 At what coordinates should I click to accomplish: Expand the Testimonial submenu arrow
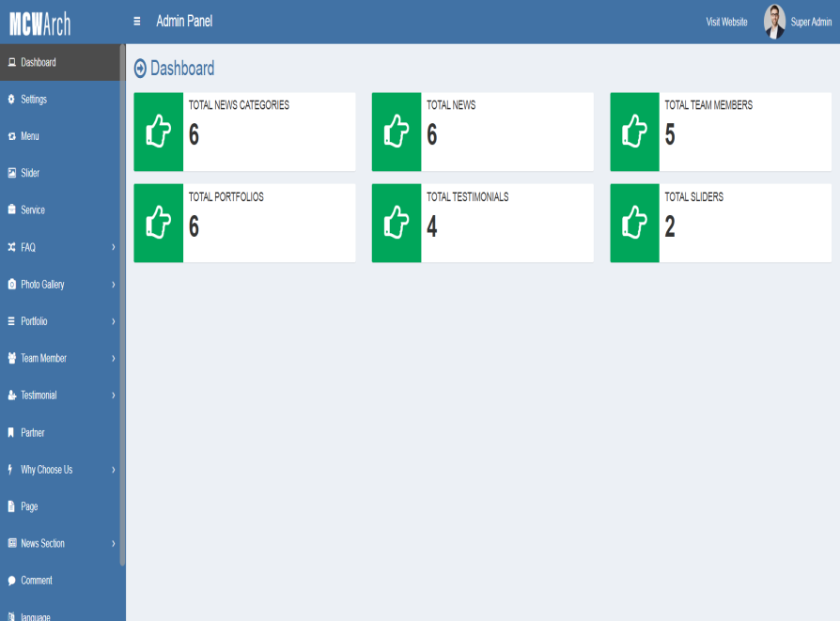click(113, 396)
